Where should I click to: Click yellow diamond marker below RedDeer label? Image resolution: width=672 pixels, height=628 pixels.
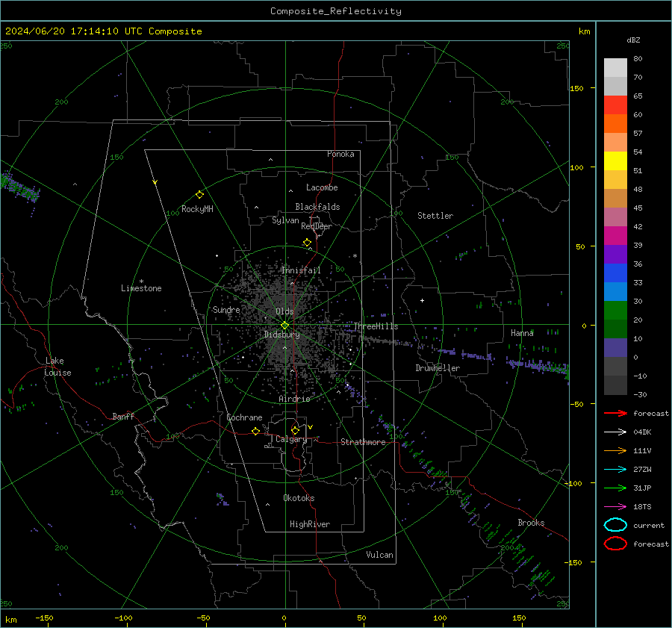pyautogui.click(x=307, y=243)
